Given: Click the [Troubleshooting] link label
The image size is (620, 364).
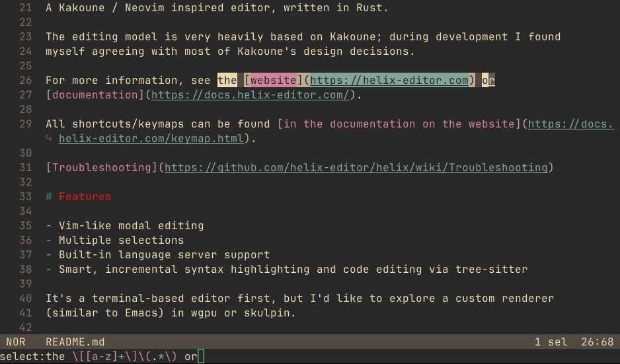Looking at the screenshot, I should 102,168.
